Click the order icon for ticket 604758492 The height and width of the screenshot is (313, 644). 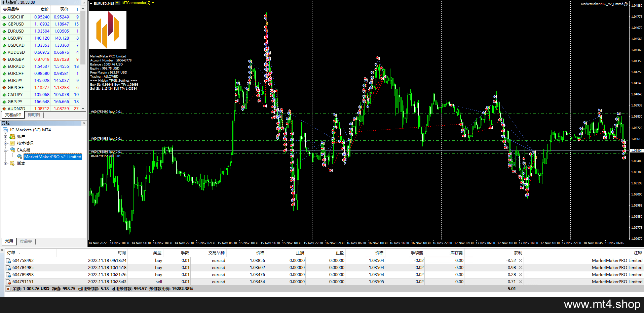8,261
